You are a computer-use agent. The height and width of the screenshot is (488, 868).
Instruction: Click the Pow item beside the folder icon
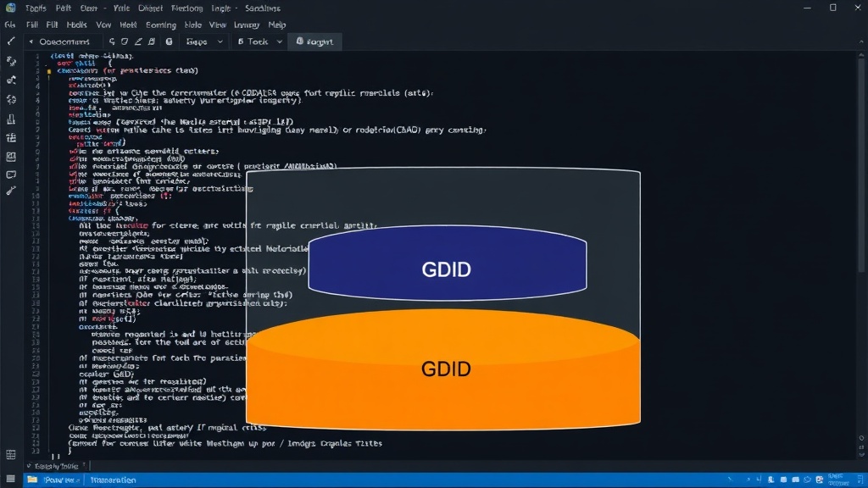point(61,480)
